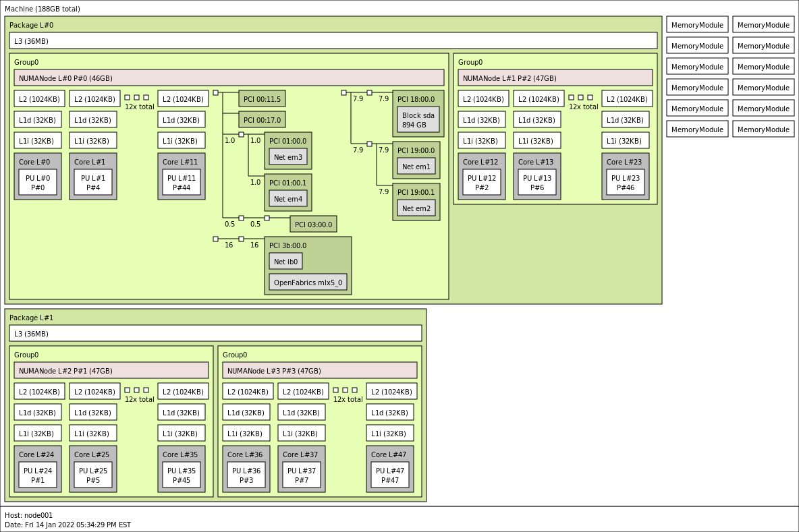
Task: Click the PCI 03:00.0 device box
Action: [x=313, y=224]
